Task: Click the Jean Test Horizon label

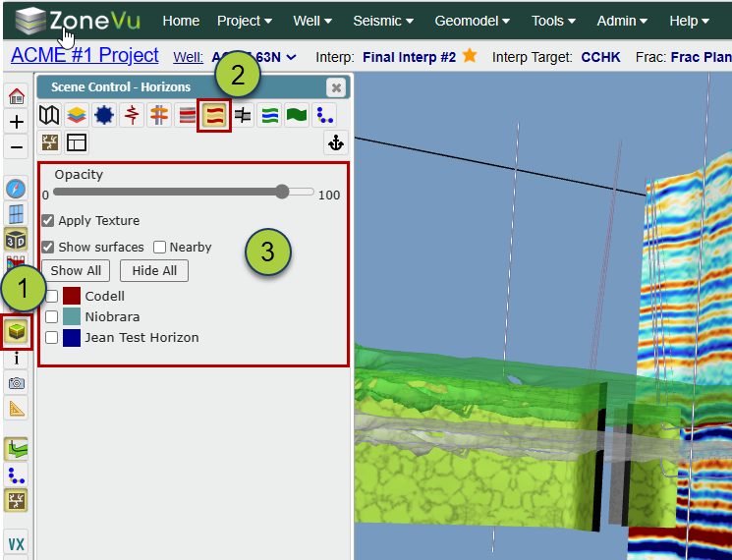Action: pyautogui.click(x=141, y=337)
